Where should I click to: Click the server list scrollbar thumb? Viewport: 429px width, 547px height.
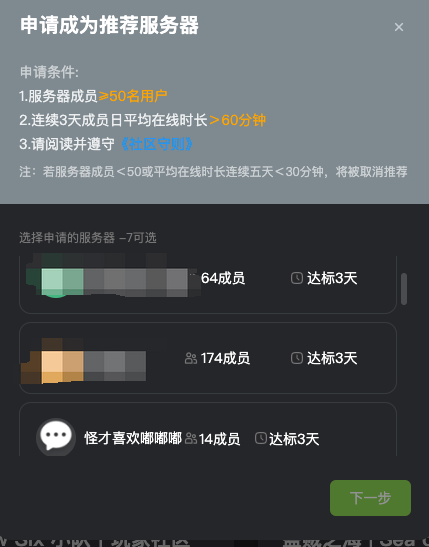tap(404, 289)
